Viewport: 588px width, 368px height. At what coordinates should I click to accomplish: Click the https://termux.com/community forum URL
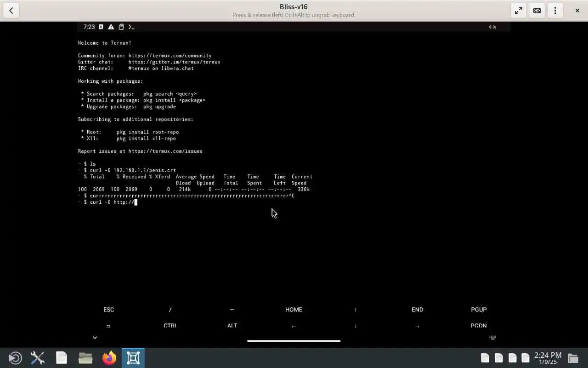(170, 56)
